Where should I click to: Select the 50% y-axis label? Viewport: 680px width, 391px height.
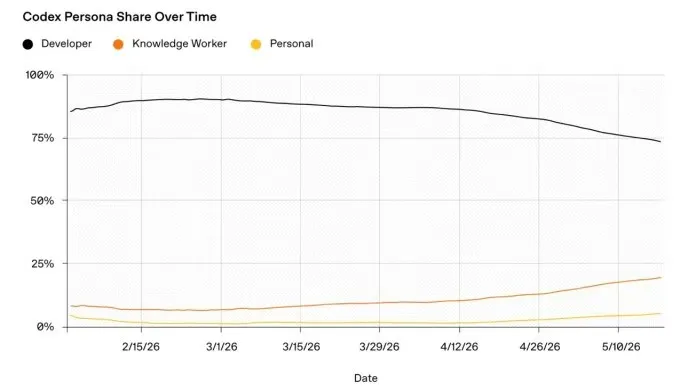(42, 201)
